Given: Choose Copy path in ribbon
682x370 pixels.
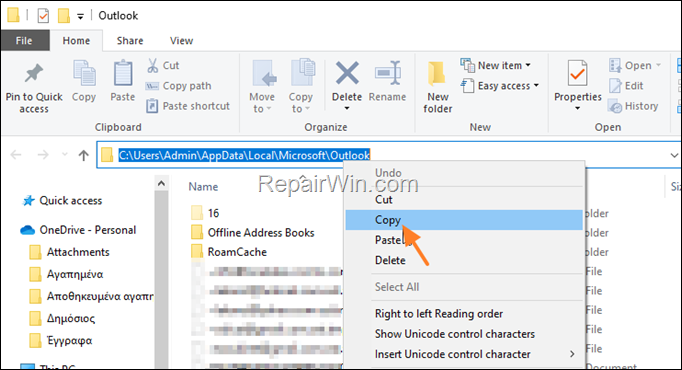Looking at the screenshot, I should tap(179, 86).
